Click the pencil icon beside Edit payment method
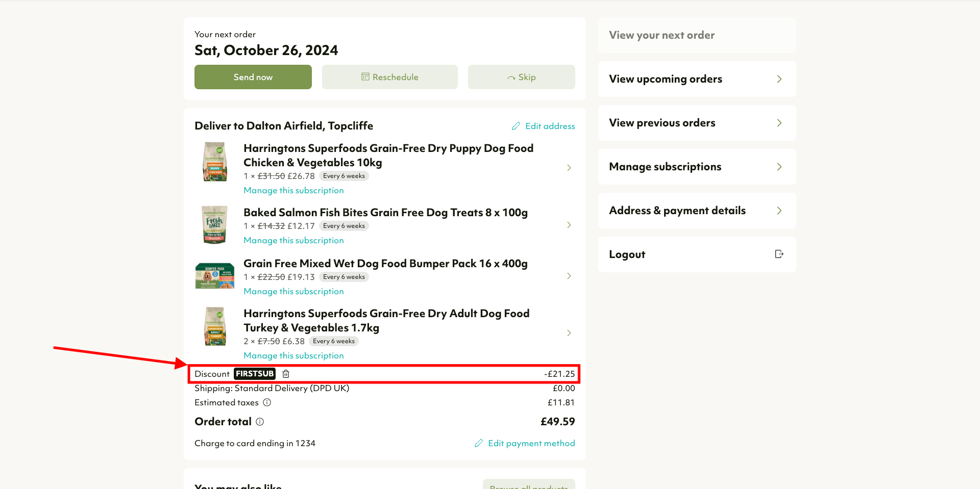980x489 pixels. (479, 443)
